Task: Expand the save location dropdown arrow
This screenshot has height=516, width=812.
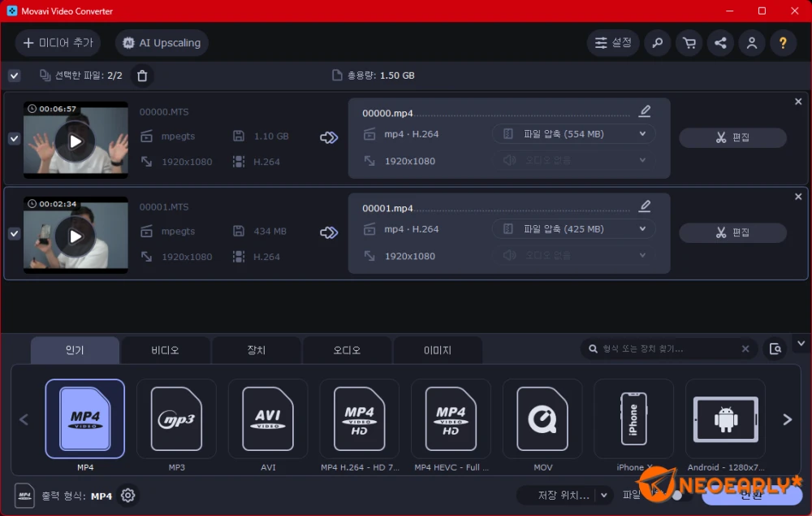Action: (604, 496)
